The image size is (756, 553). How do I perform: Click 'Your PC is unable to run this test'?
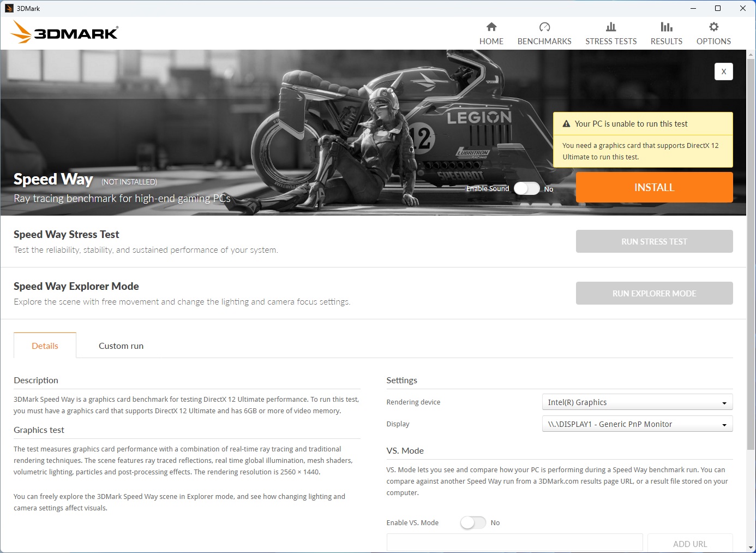coord(631,124)
